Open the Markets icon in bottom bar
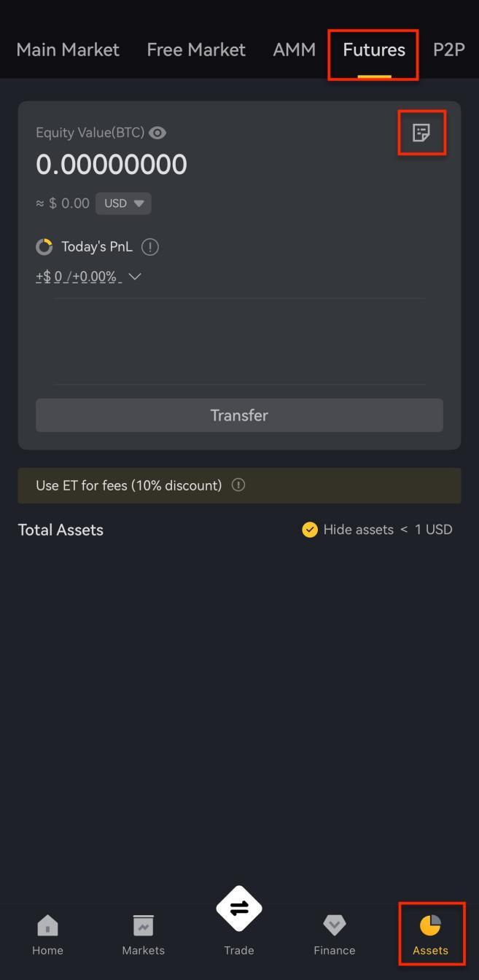Viewport: 479px width, 980px height. click(x=143, y=925)
